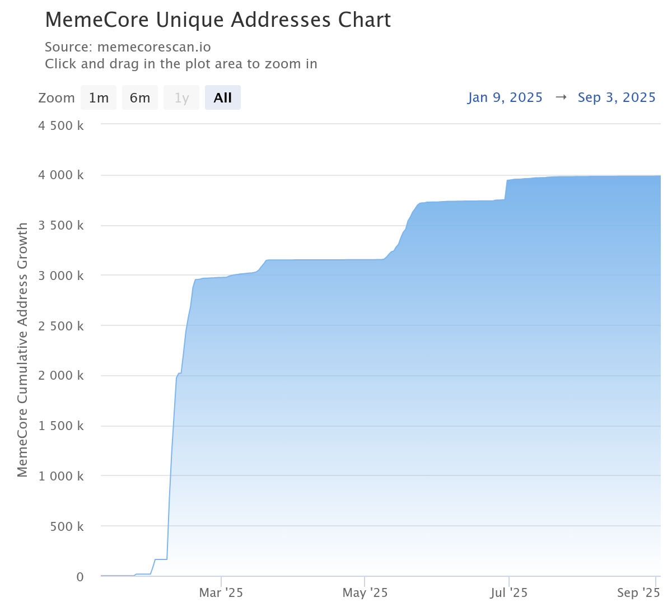This screenshot has width=672, height=616.
Task: Click the Sep '25 x-axis label
Action: pos(638,592)
